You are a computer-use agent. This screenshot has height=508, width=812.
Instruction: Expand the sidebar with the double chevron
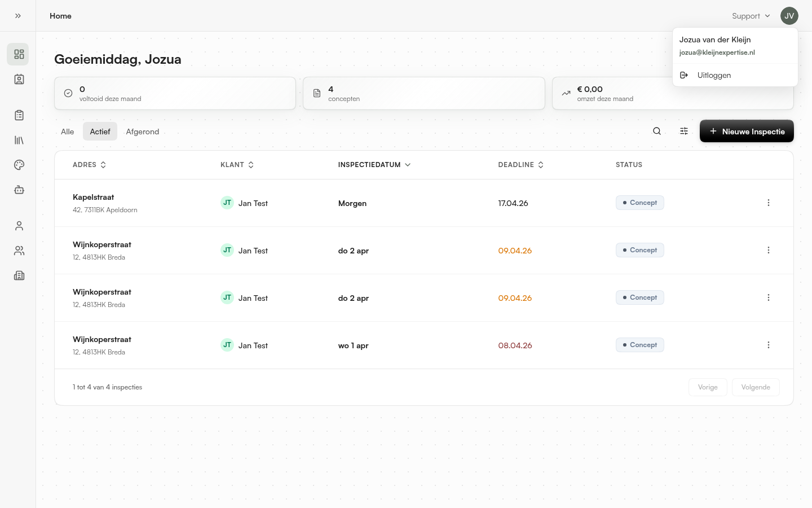pyautogui.click(x=18, y=16)
